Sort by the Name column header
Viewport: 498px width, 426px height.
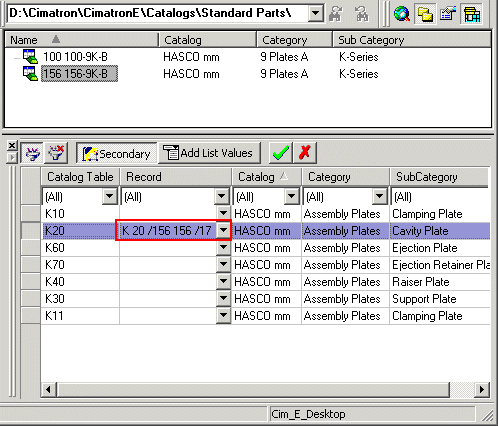point(82,40)
